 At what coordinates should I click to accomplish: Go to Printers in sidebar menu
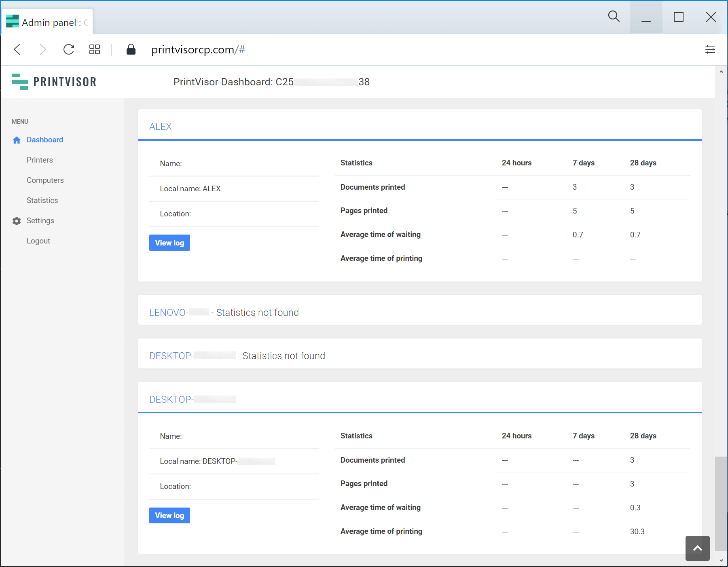(40, 160)
